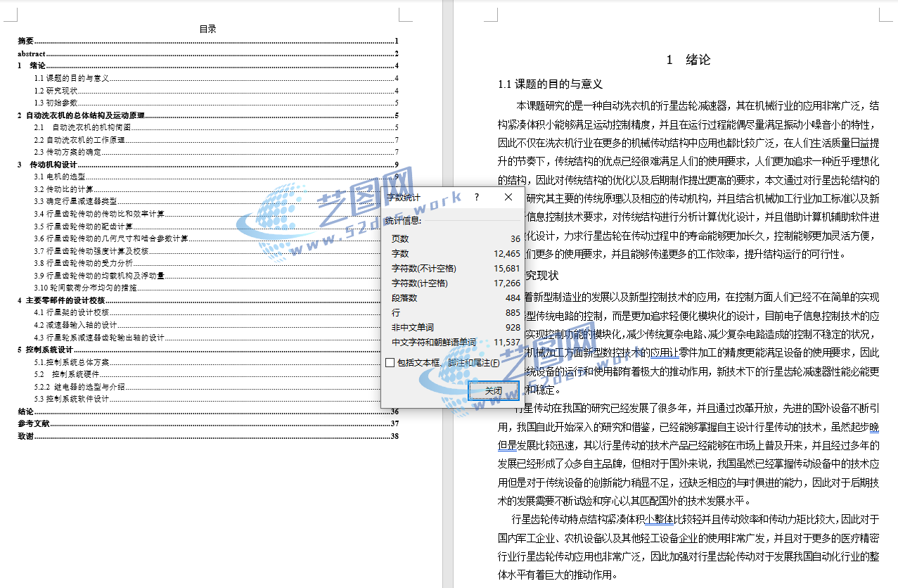This screenshot has height=588, width=898.
Task: Jump to the 结论 contents entry
Action: pyautogui.click(x=208, y=411)
